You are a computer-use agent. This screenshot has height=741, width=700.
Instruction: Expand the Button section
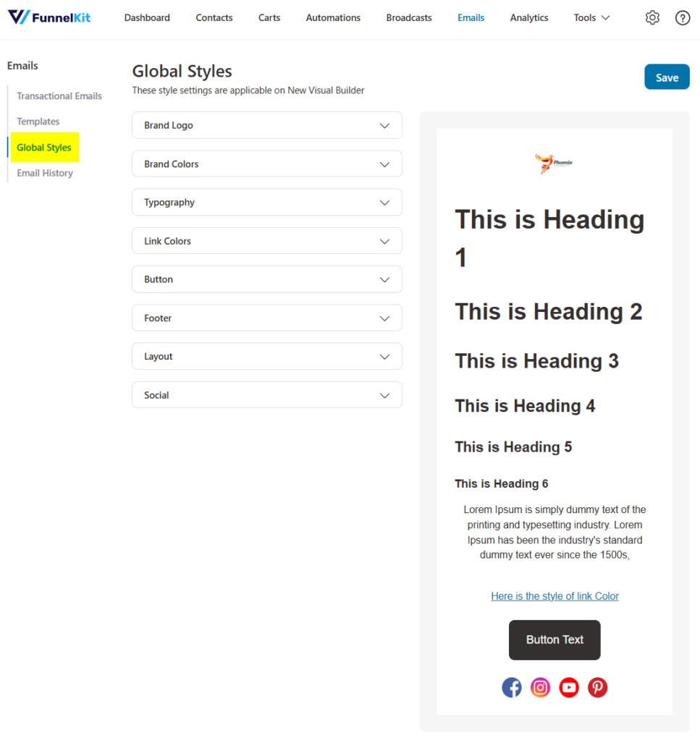[267, 279]
